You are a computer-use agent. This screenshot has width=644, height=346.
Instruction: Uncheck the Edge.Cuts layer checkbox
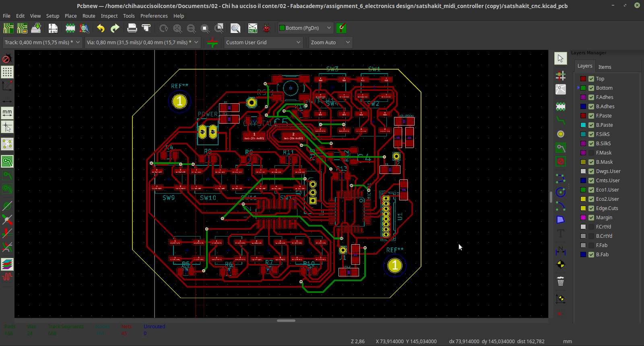pos(591,208)
